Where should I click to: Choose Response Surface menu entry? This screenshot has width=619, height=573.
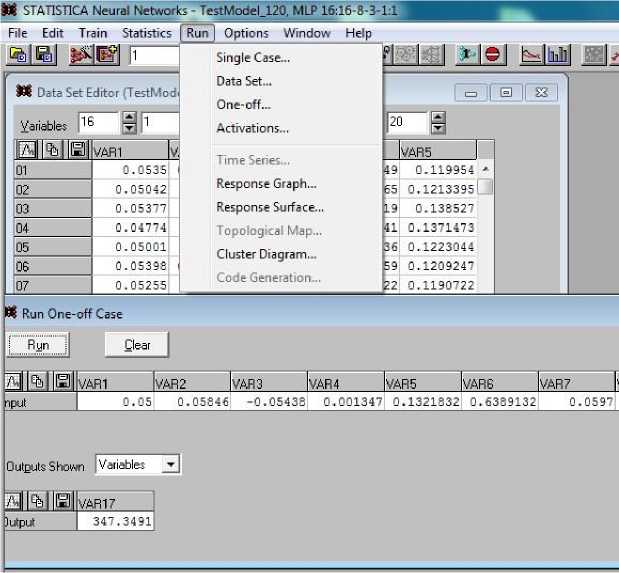pyautogui.click(x=270, y=207)
